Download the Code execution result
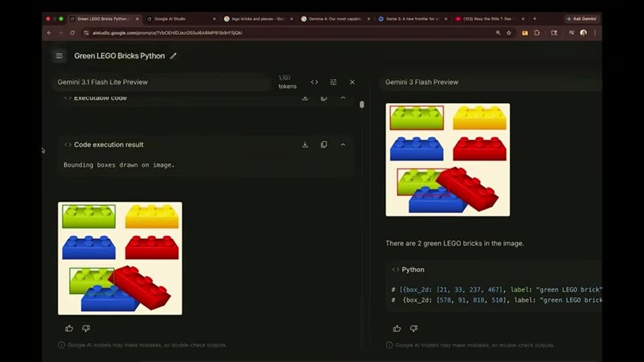Screen dimensions: 644x362 305,145
